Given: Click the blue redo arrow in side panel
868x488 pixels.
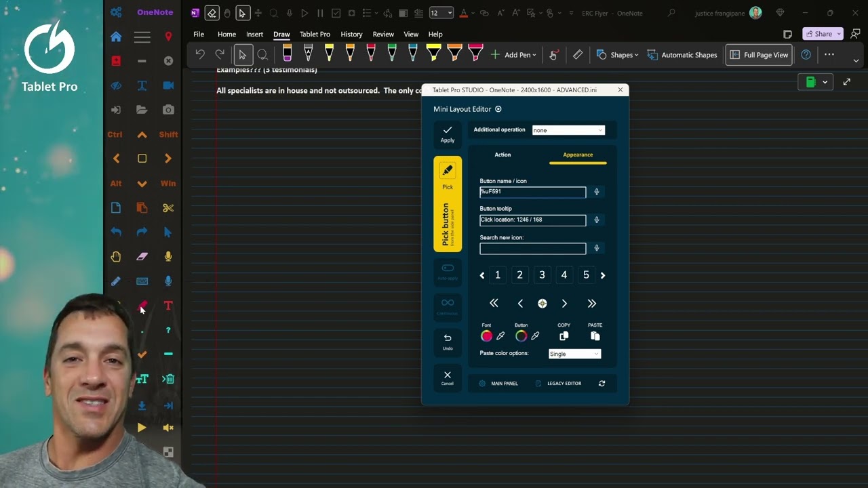Looking at the screenshot, I should tap(142, 232).
